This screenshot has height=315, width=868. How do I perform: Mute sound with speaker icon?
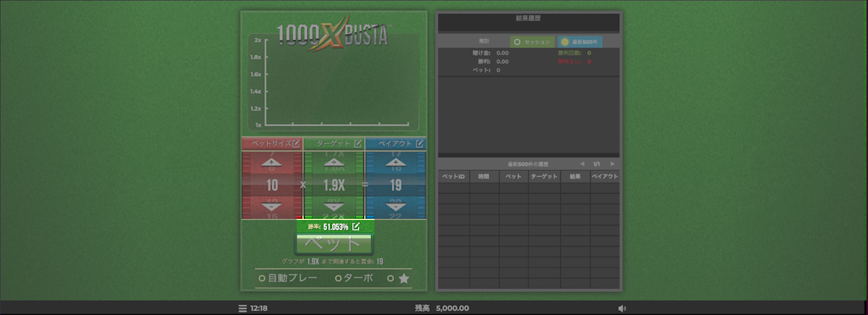tap(623, 308)
